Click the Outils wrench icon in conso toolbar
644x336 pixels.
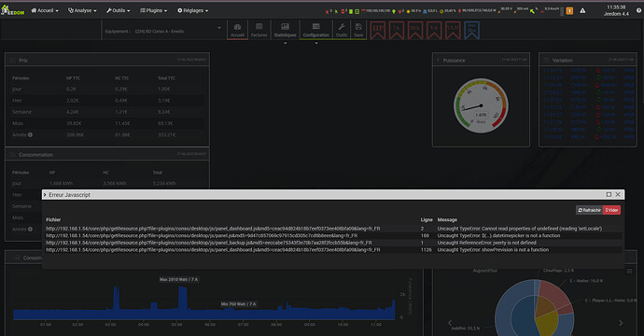click(342, 30)
